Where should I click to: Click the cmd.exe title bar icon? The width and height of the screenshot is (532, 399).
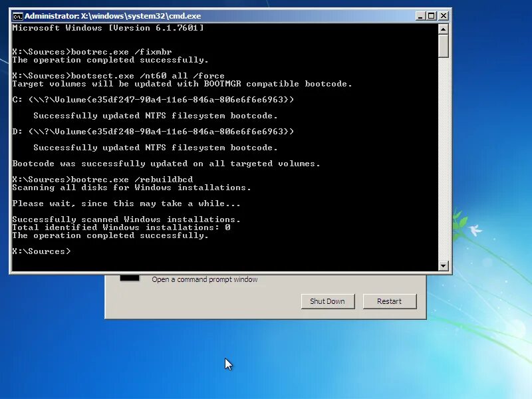[x=17, y=16]
